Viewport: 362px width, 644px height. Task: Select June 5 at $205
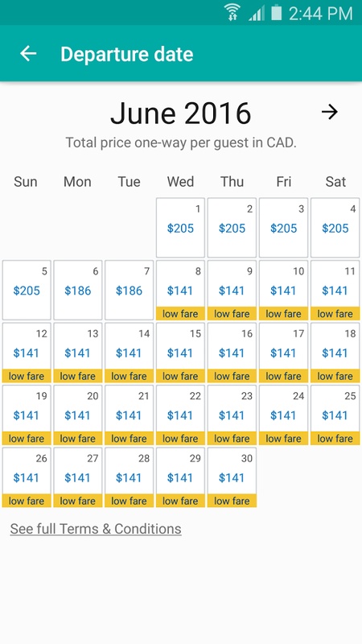pos(27,290)
